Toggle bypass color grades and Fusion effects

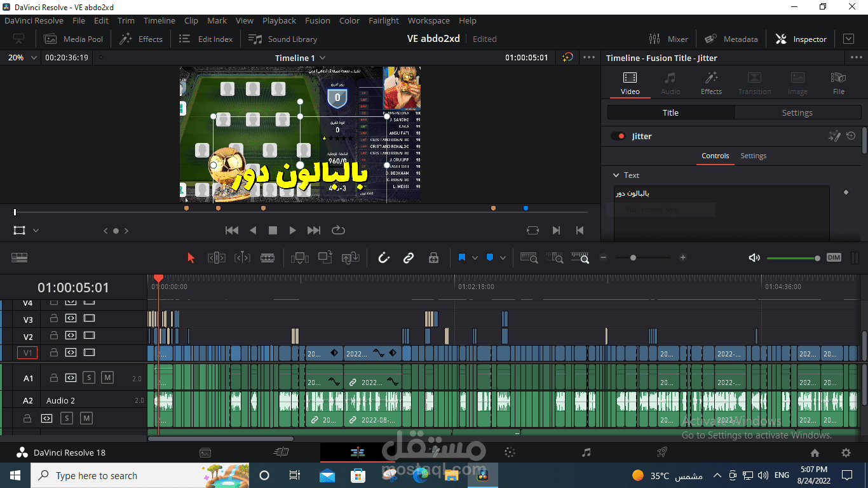click(x=567, y=57)
